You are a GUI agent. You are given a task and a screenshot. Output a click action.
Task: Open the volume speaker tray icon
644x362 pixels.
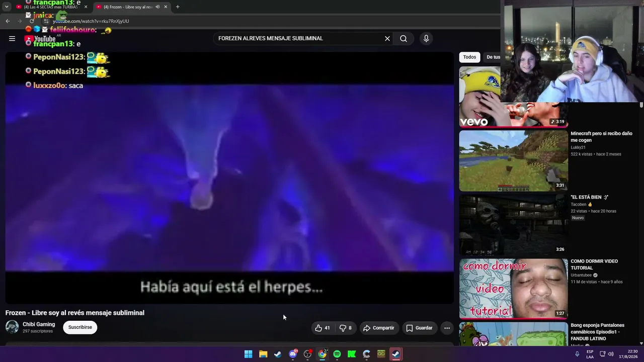[x=611, y=354]
